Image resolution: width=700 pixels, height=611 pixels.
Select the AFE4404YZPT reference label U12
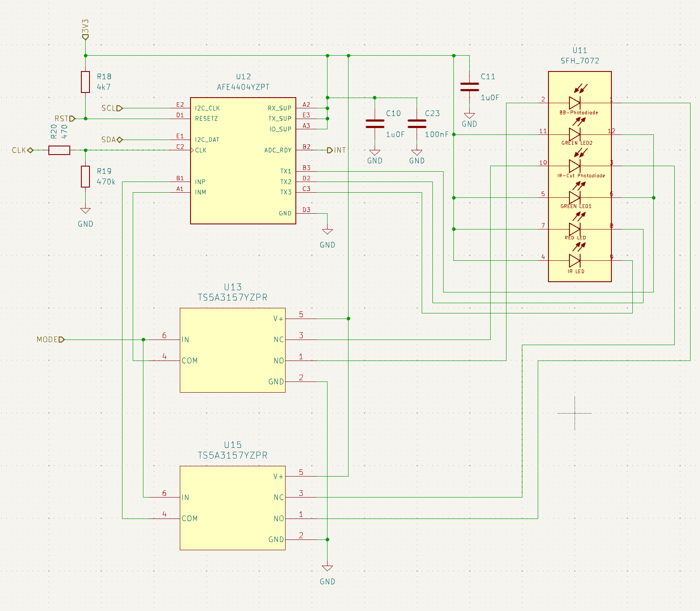(x=243, y=77)
